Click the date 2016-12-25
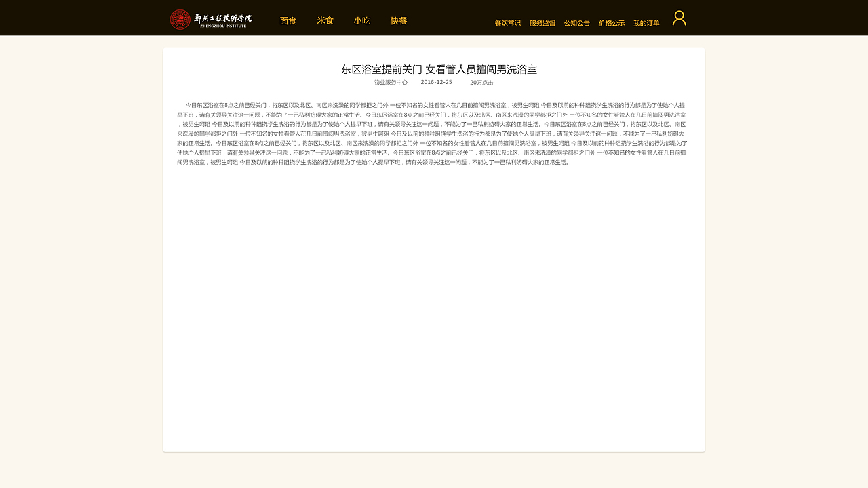868x488 pixels. tap(436, 82)
